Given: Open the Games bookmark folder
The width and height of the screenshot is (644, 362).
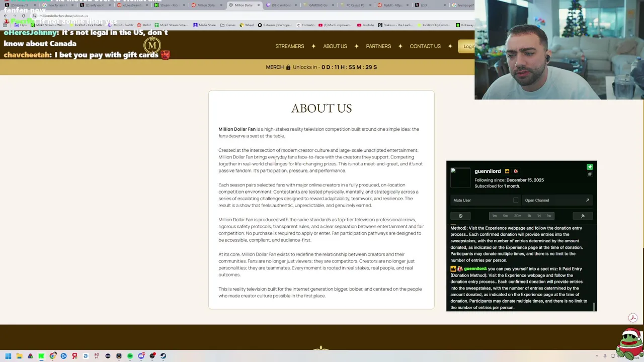Looking at the screenshot, I should pos(228,25).
